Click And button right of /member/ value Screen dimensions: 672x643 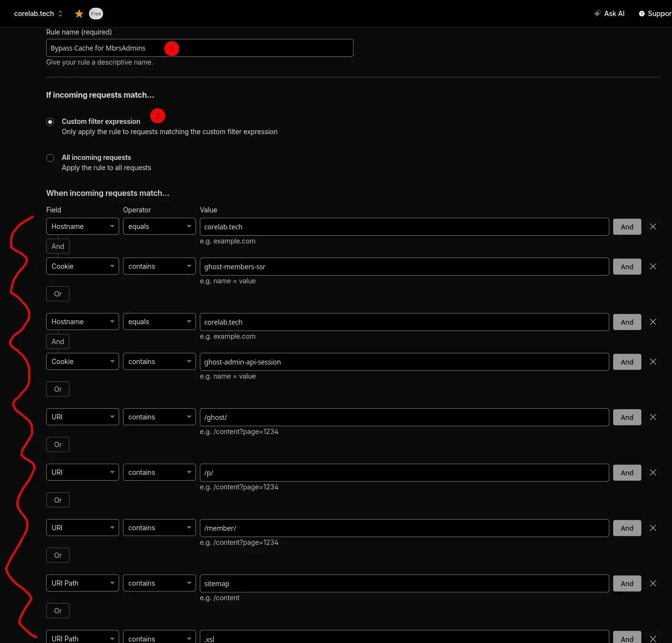[627, 528]
